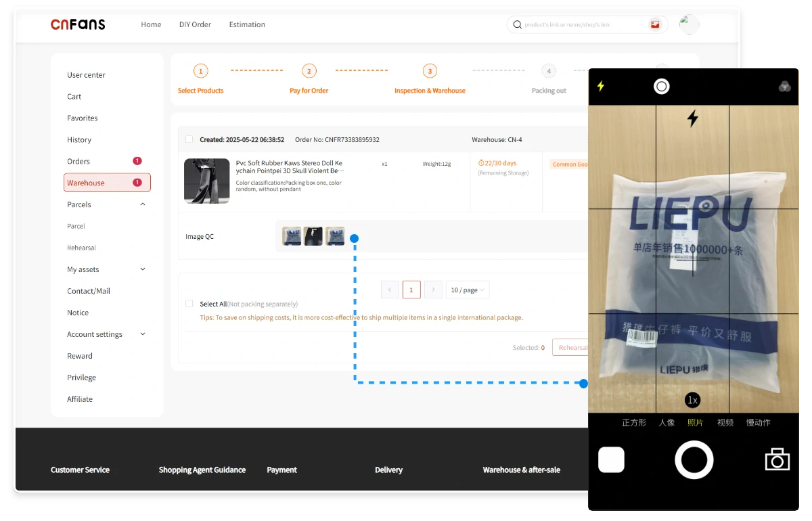
Task: Tap the 1x zoom indicator
Action: tap(692, 400)
